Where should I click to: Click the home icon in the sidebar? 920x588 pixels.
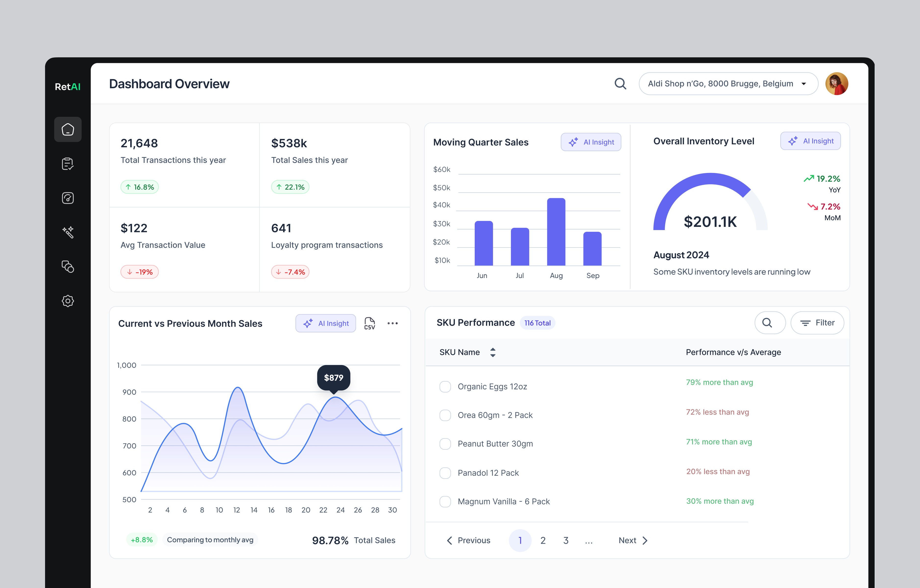(x=68, y=130)
